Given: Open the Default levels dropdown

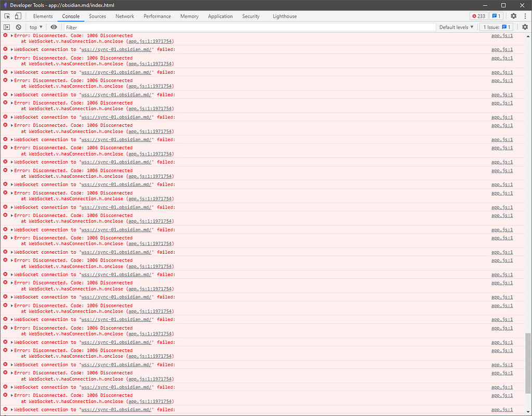Looking at the screenshot, I should 456,27.
